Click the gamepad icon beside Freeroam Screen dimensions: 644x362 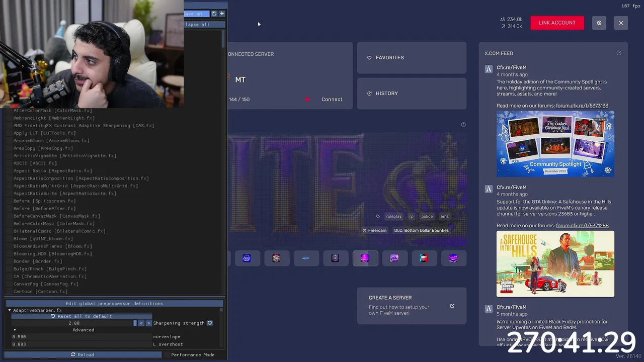tap(364, 230)
